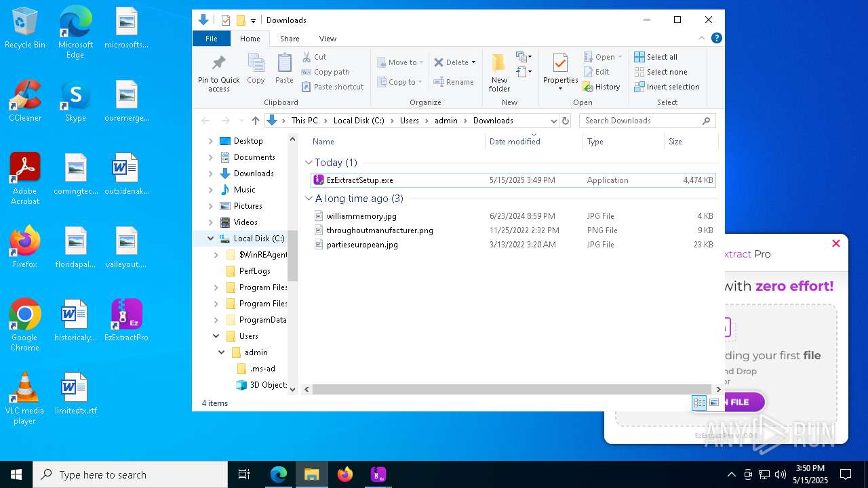Viewport: 868px width, 488px height.
Task: Click the Cut scissors command
Action: click(x=314, y=57)
